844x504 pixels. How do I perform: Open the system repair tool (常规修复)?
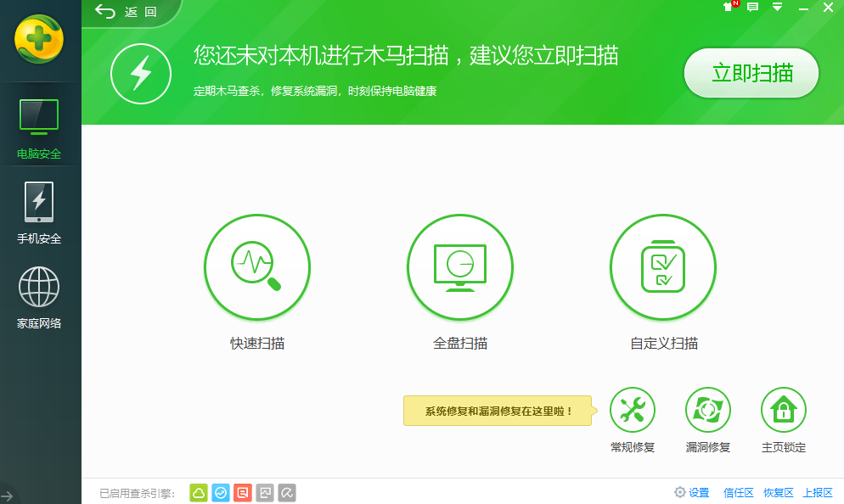point(632,410)
